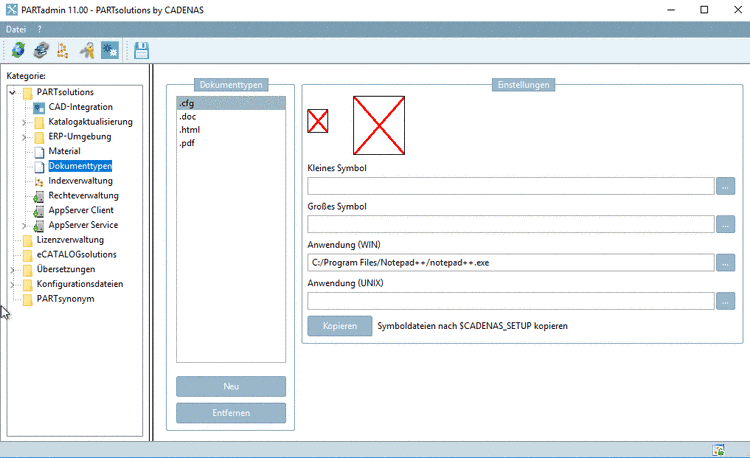
Task: Click the Material page icon
Action: pyautogui.click(x=39, y=152)
